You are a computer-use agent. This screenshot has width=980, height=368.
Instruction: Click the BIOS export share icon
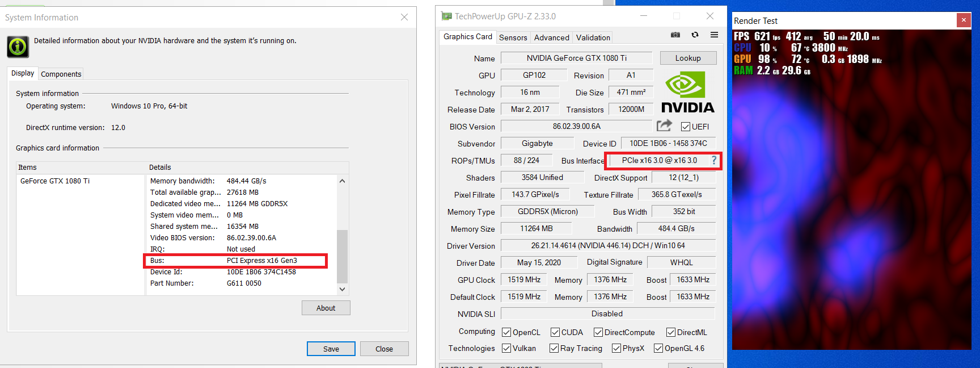pos(664,126)
